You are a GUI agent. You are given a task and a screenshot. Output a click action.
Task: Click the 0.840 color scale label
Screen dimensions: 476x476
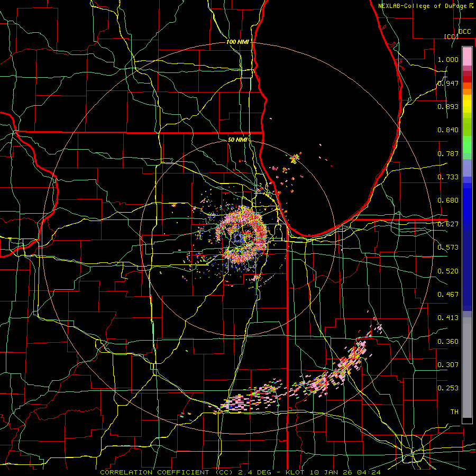coord(448,130)
